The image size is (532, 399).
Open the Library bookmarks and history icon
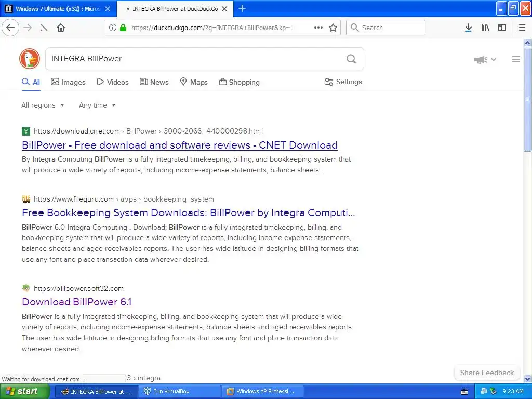pyautogui.click(x=485, y=28)
